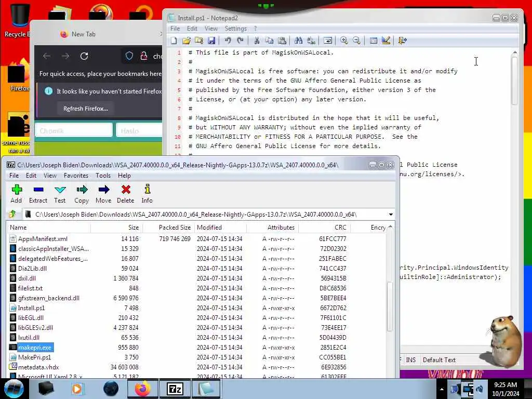Open the File menu in 7-Zip

click(14, 176)
